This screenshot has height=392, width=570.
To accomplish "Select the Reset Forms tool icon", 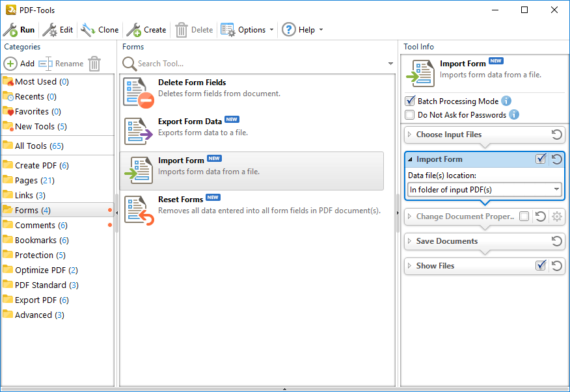I will (139, 210).
